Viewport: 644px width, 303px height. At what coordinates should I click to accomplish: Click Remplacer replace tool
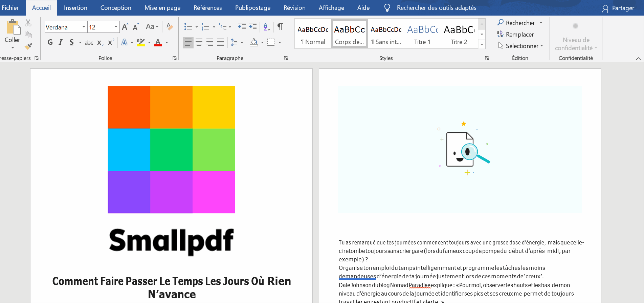515,34
